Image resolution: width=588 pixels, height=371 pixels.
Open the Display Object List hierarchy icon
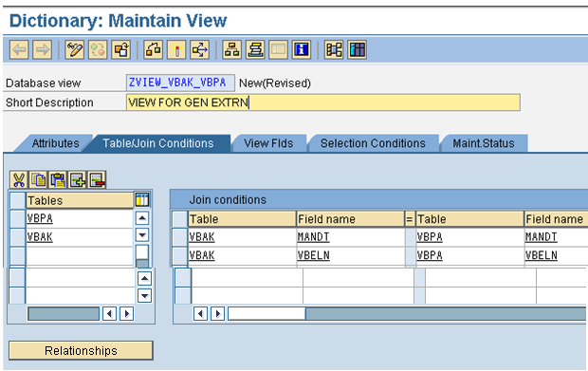coord(231,49)
